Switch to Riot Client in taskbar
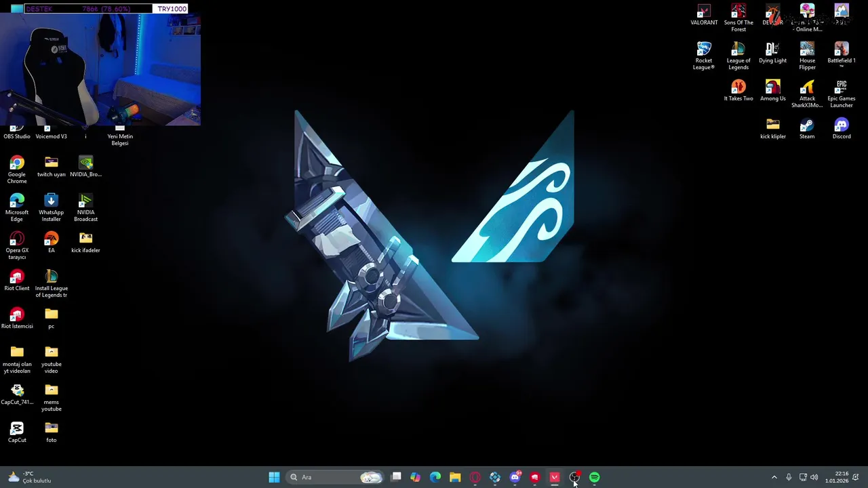Screen dimensions: 868x488 (x=534, y=477)
